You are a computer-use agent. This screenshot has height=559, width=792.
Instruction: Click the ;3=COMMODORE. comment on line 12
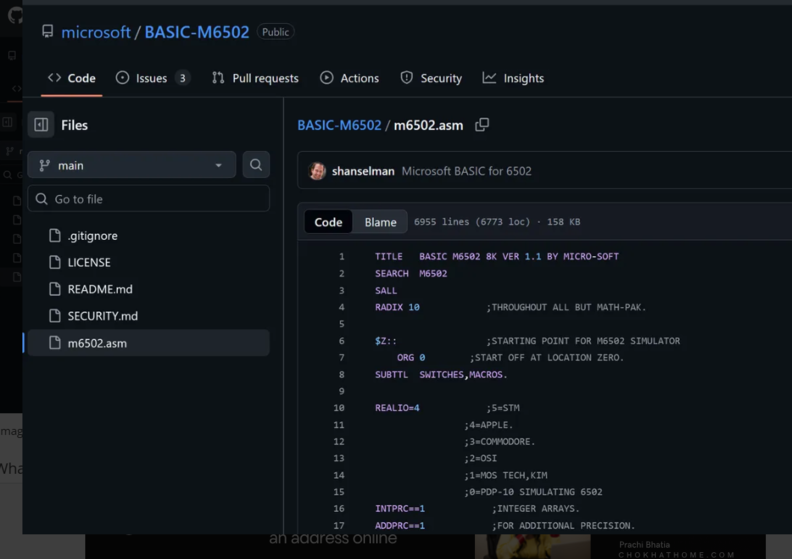[500, 441]
